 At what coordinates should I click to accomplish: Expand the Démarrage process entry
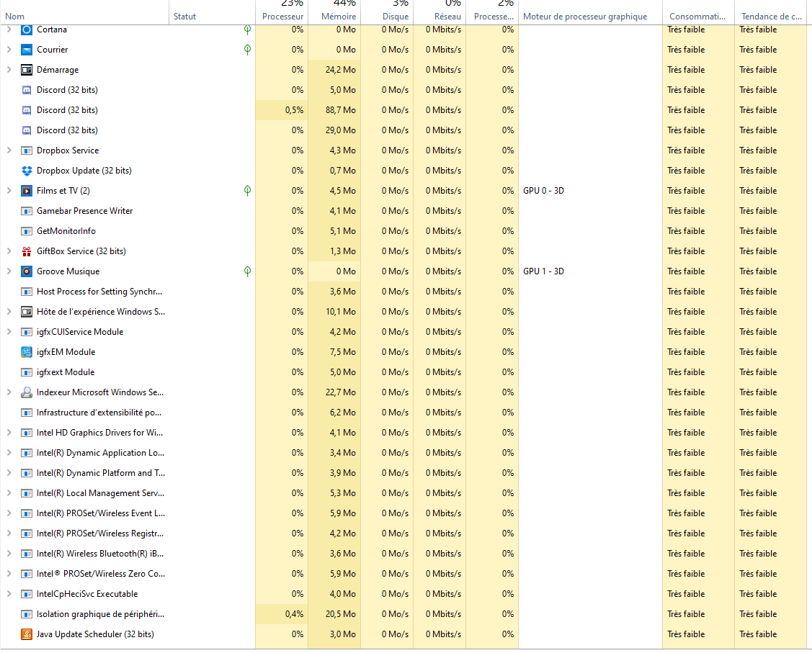tap(9, 70)
